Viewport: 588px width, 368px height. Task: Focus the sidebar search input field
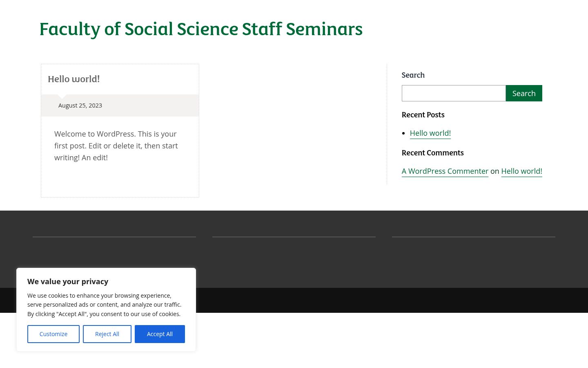tap(454, 93)
